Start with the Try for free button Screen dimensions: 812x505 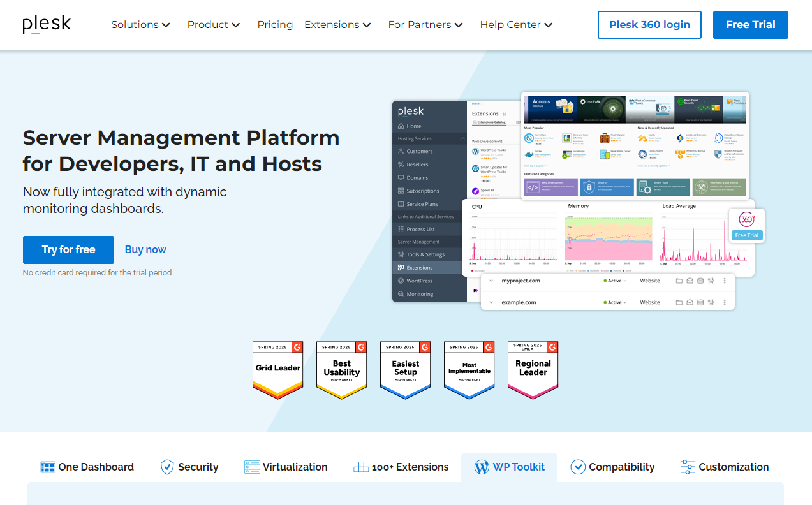[x=68, y=250]
